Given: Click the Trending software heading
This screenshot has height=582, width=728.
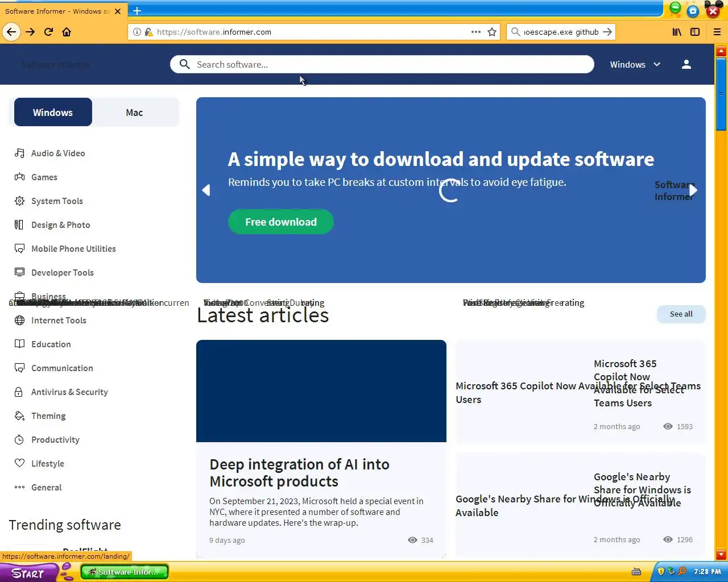Looking at the screenshot, I should 65,525.
